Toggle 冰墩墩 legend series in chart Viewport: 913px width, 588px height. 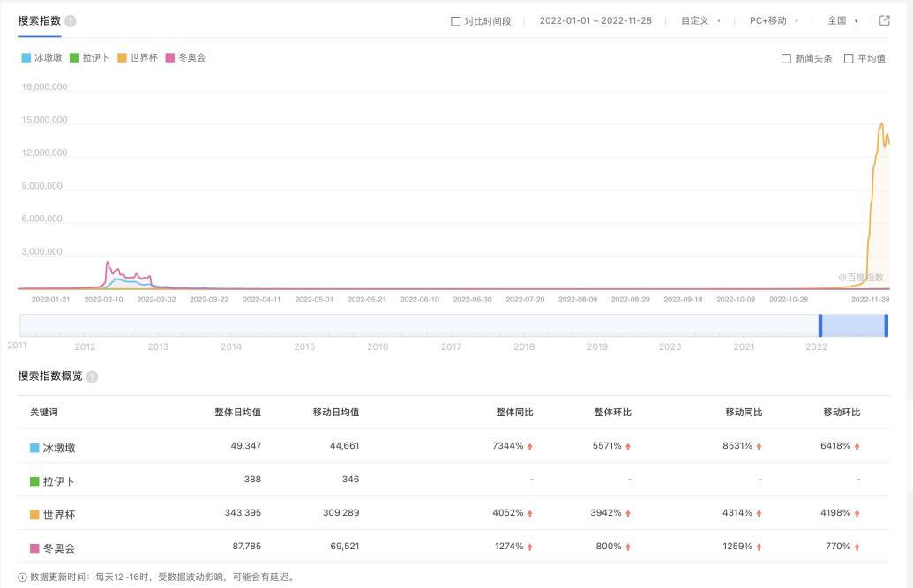point(42,57)
